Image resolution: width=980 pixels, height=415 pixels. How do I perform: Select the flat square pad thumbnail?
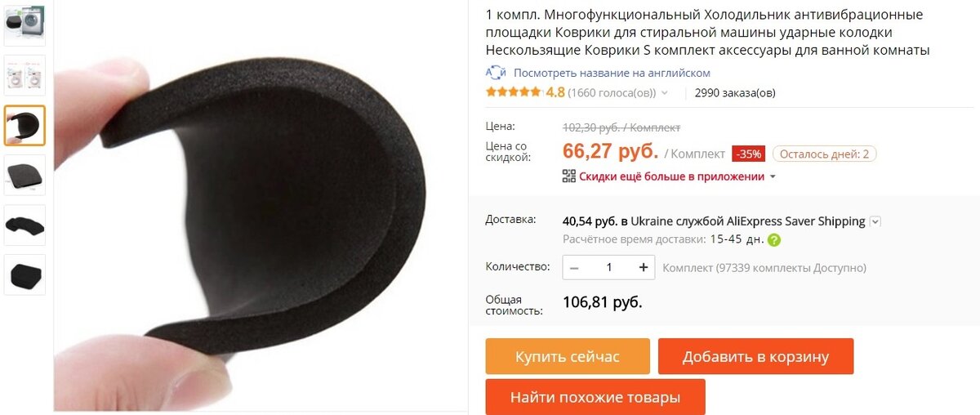coord(25,175)
